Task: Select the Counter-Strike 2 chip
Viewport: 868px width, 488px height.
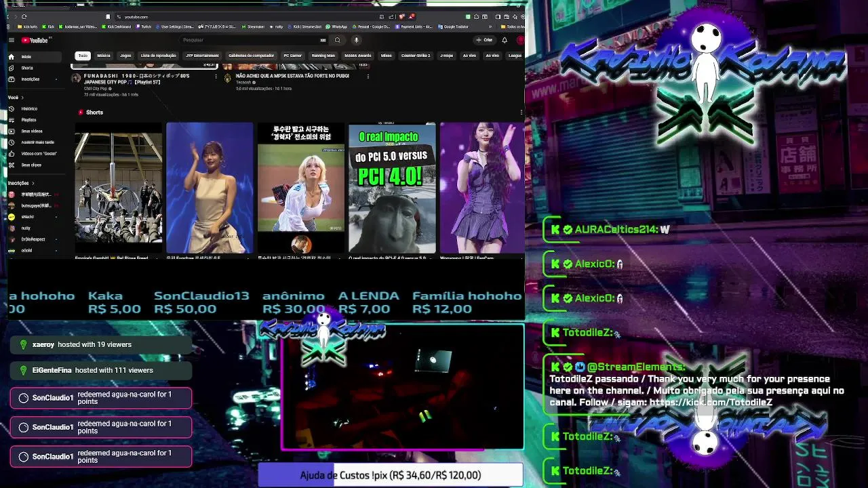Action: pyautogui.click(x=416, y=56)
